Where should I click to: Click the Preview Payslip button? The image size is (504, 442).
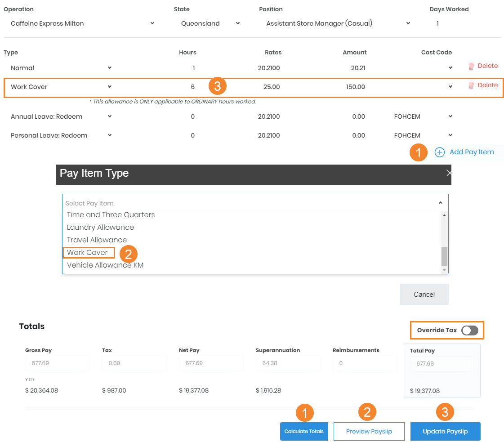pyautogui.click(x=369, y=432)
